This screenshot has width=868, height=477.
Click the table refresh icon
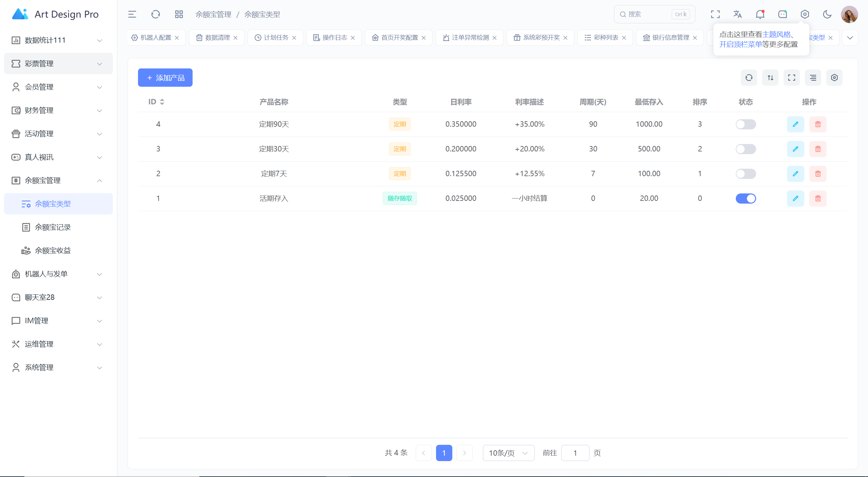[749, 78]
